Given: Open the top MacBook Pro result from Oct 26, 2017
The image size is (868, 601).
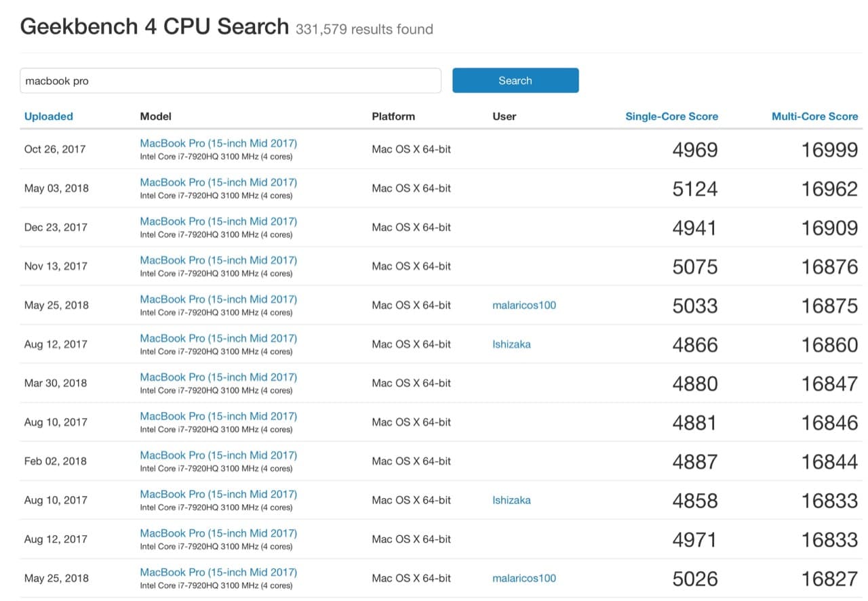Looking at the screenshot, I should pyautogui.click(x=218, y=143).
